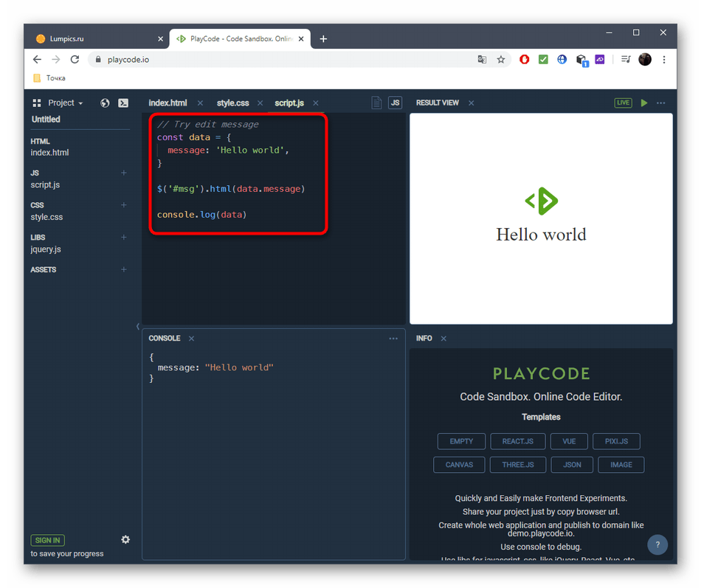This screenshot has height=588, width=701.
Task: Click the help question mark button
Action: 657,545
